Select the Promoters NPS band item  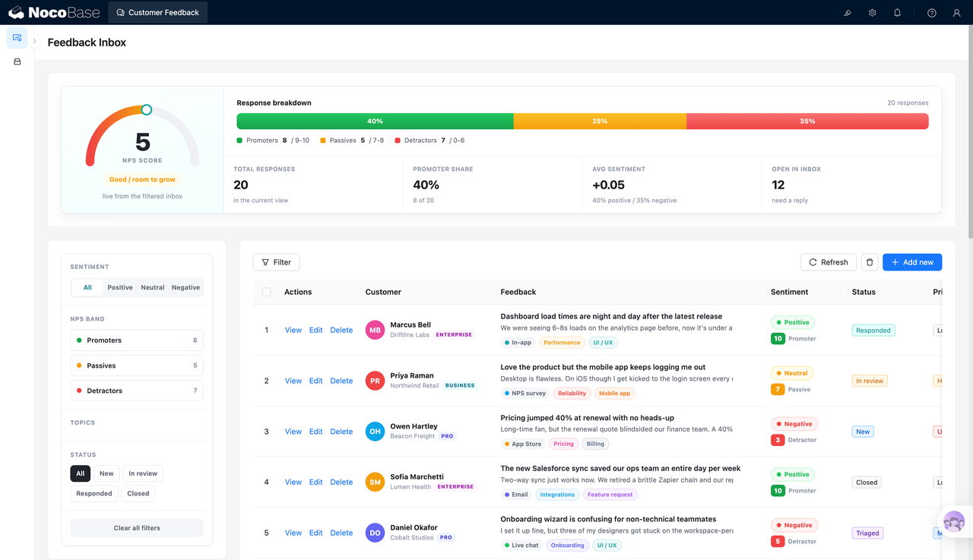tap(137, 340)
